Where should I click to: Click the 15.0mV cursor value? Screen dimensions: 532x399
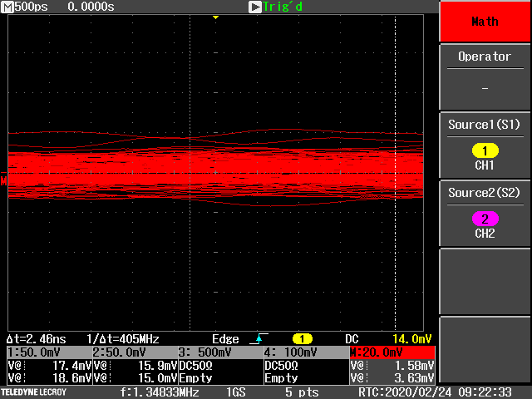pos(157,377)
